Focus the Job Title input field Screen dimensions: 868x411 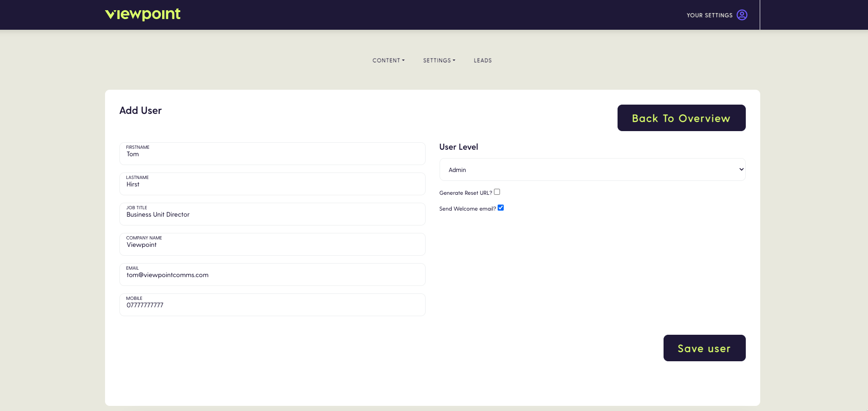[272, 214]
